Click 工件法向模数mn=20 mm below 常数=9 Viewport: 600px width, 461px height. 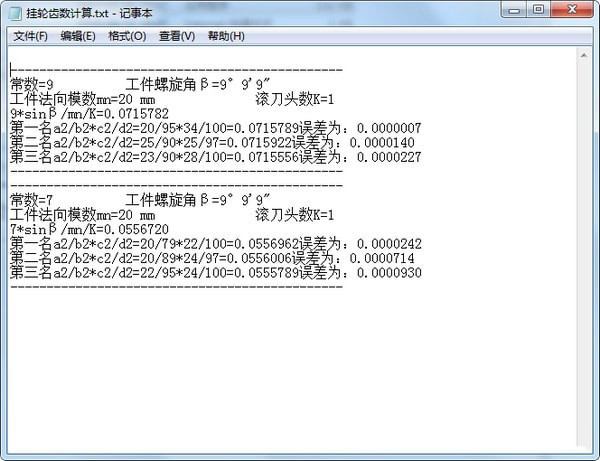click(x=83, y=99)
